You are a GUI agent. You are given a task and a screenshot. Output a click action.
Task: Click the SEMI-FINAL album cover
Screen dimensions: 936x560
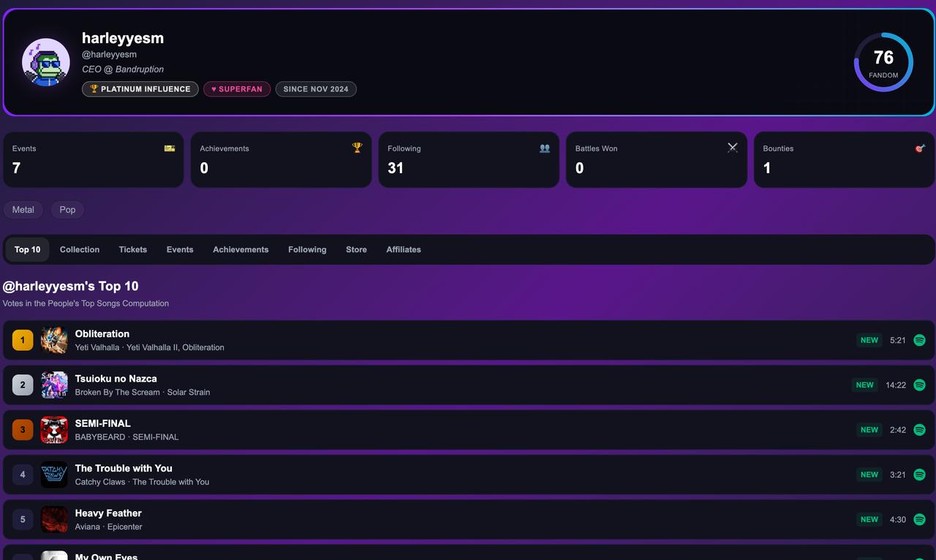55,430
